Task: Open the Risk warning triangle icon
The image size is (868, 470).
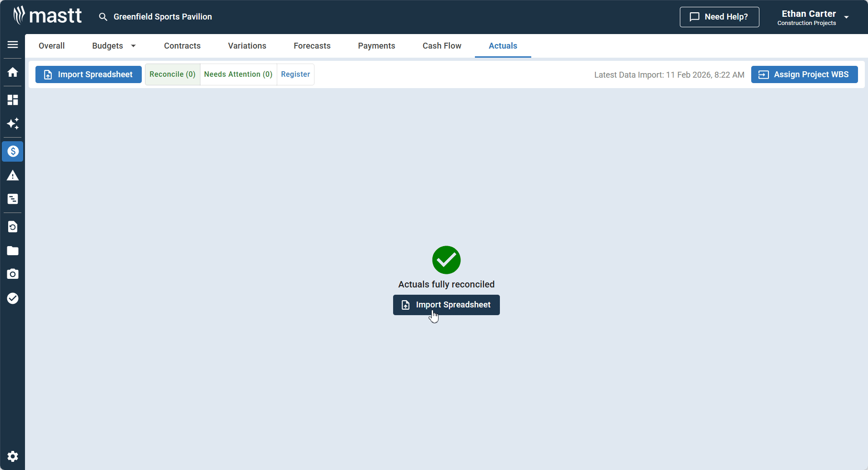Action: [13, 176]
